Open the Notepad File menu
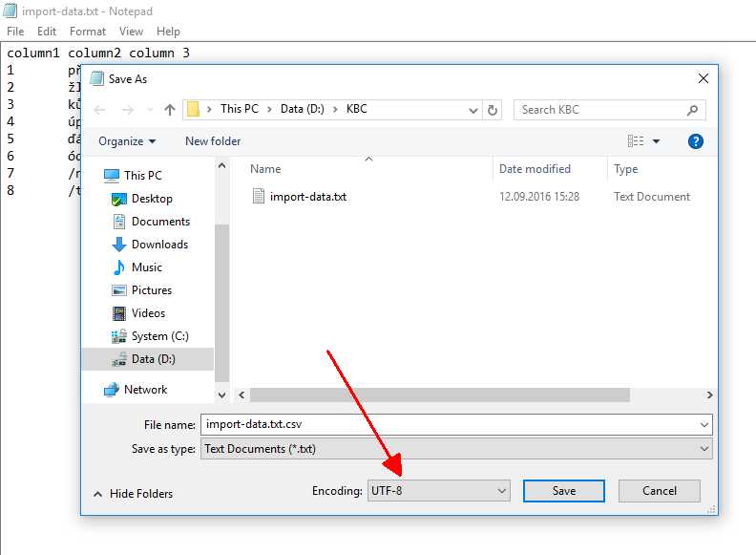This screenshot has height=555, width=756. (15, 32)
